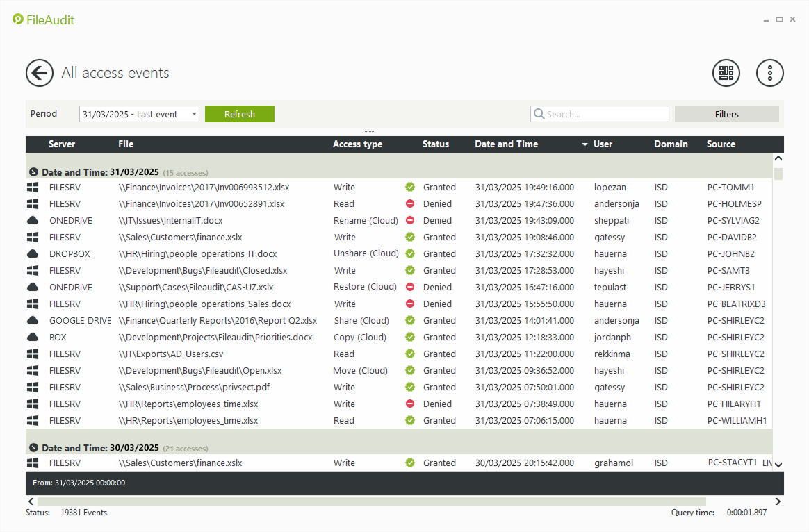The width and height of the screenshot is (809, 532).
Task: Click Query time value 0:00:01.897
Action: point(746,513)
